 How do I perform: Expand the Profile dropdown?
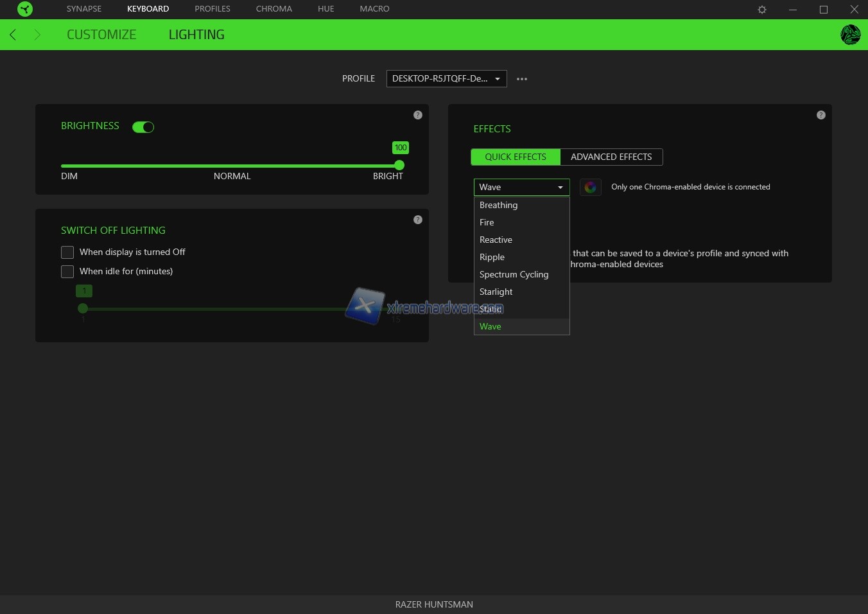pos(447,78)
